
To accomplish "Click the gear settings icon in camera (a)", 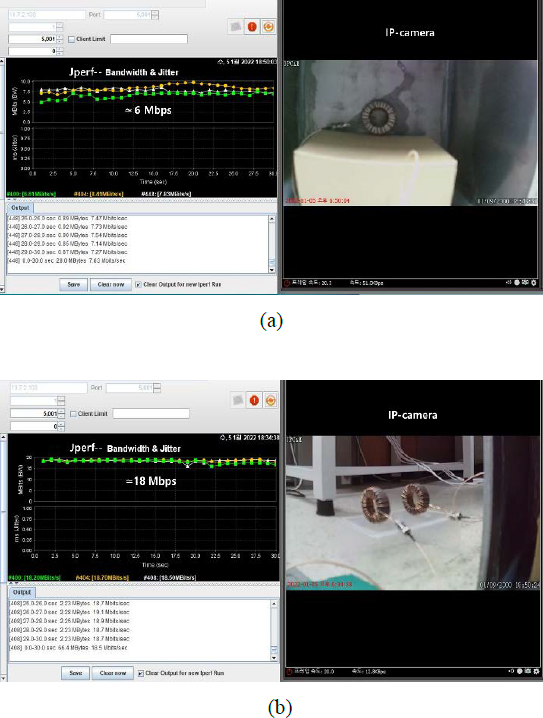I will point(533,283).
